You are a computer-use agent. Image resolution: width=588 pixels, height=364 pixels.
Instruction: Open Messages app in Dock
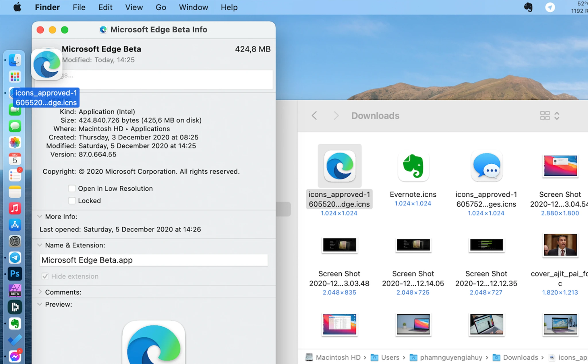tap(15, 126)
